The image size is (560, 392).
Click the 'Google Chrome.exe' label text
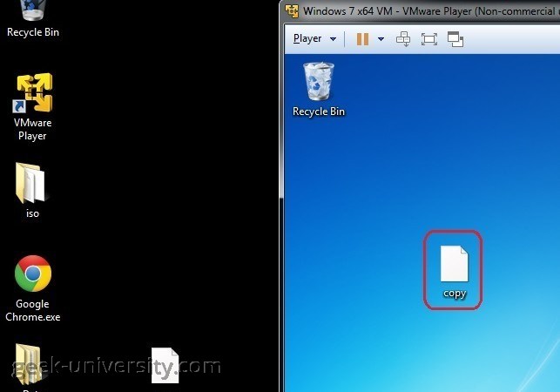pos(33,310)
